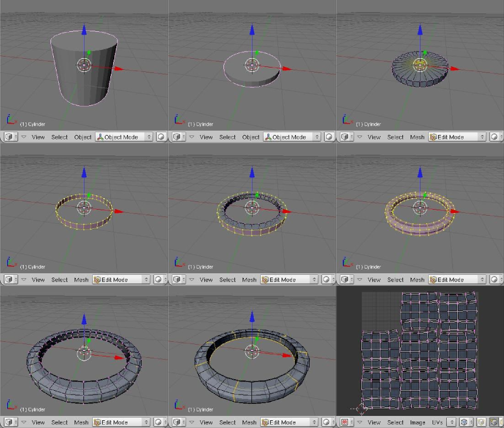The image size is (504, 428).
Task: Click the 2D cursor in UV editor
Action: pos(361,409)
